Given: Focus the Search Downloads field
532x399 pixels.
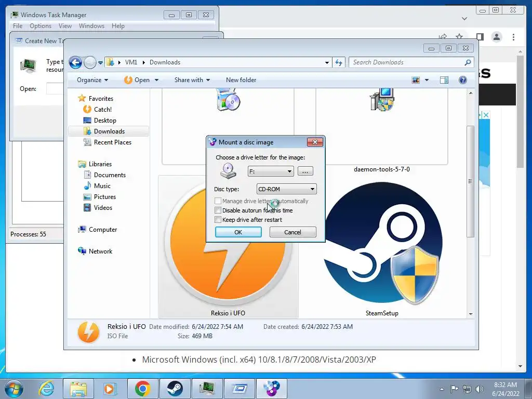Looking at the screenshot, I should [x=411, y=62].
